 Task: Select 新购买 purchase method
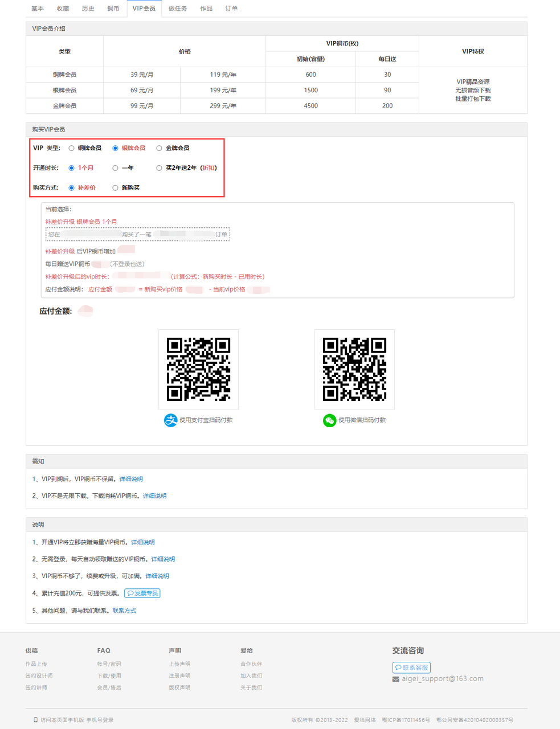pyautogui.click(x=115, y=188)
